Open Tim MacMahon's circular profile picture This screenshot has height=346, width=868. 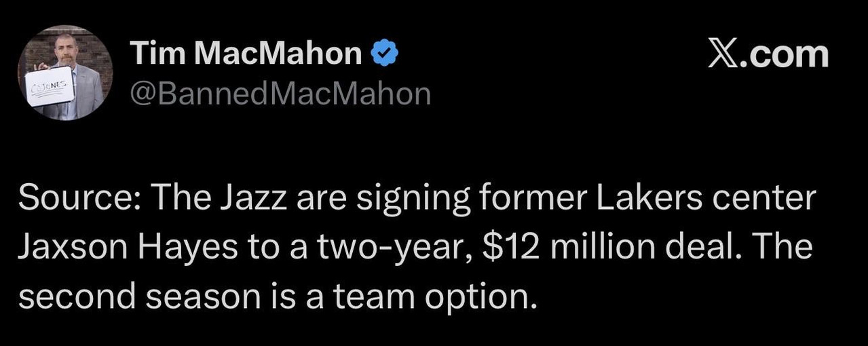pyautogui.click(x=65, y=73)
